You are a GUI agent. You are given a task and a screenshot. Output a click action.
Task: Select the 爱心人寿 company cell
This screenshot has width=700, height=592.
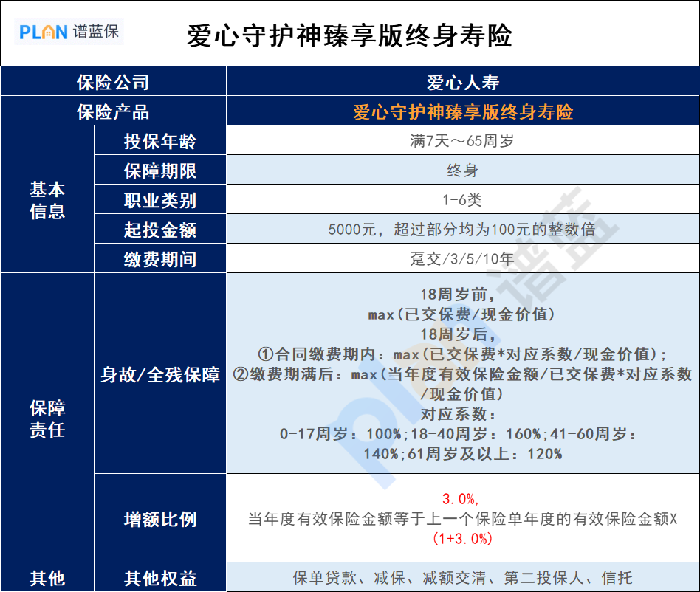[x=463, y=82]
